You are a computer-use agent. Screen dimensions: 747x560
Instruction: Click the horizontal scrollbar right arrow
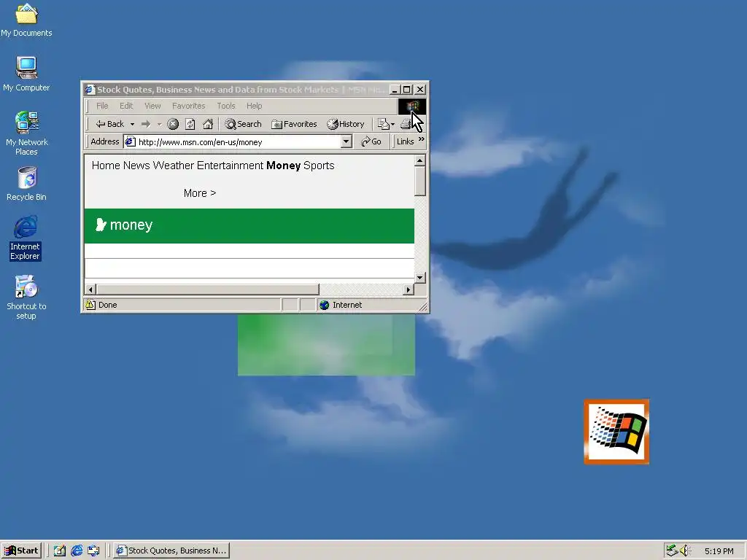coord(409,289)
